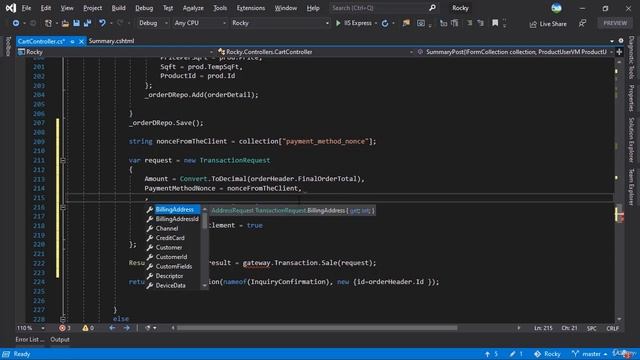Click the split editor plus icon
The image size is (640, 360).
point(619,52)
